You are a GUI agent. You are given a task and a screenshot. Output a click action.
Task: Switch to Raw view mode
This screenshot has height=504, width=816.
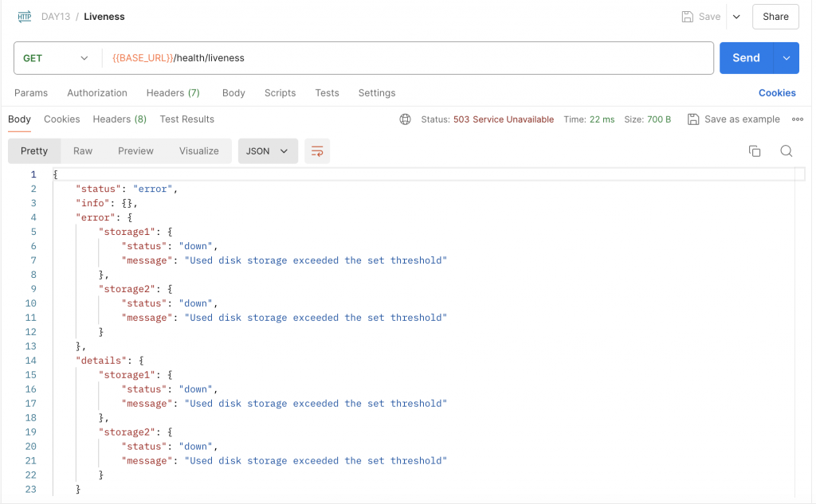click(83, 150)
